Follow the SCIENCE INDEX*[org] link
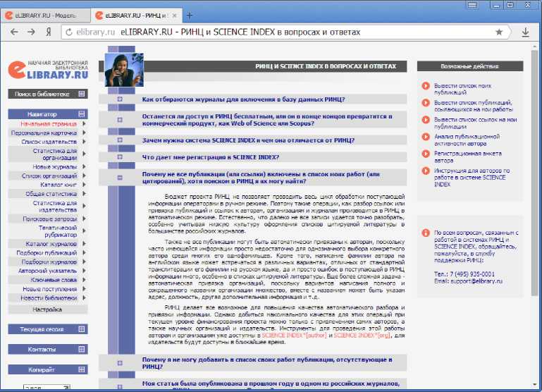The image size is (542, 392). click(362, 336)
